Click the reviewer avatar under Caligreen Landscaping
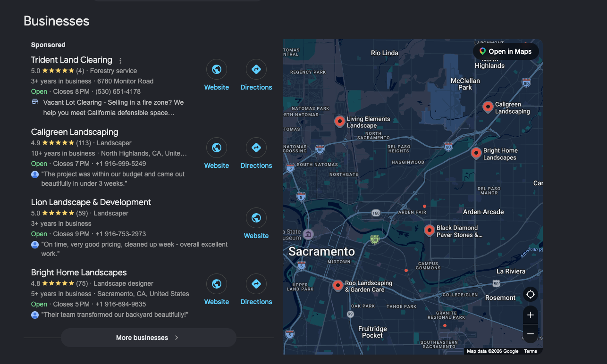607x364 pixels. click(35, 174)
